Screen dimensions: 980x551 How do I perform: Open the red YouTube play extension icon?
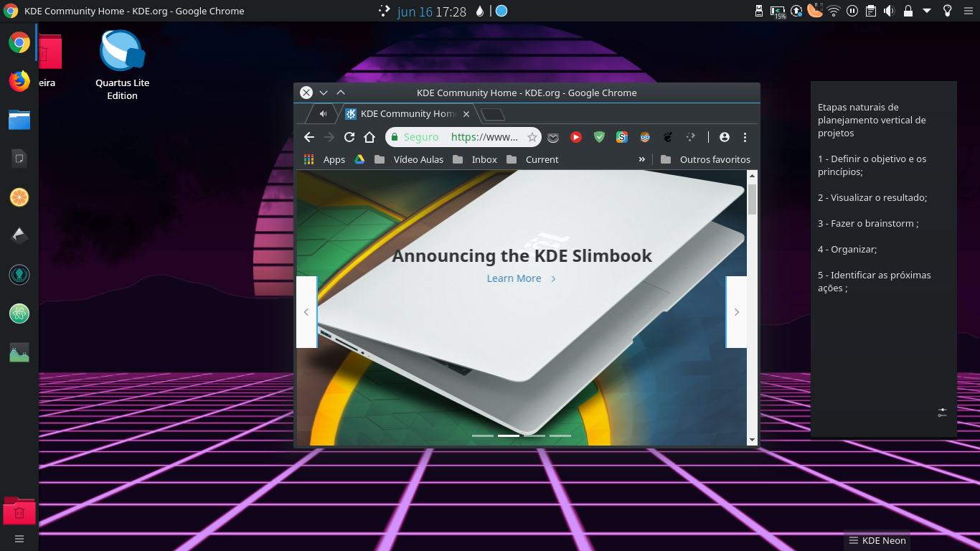pos(576,137)
